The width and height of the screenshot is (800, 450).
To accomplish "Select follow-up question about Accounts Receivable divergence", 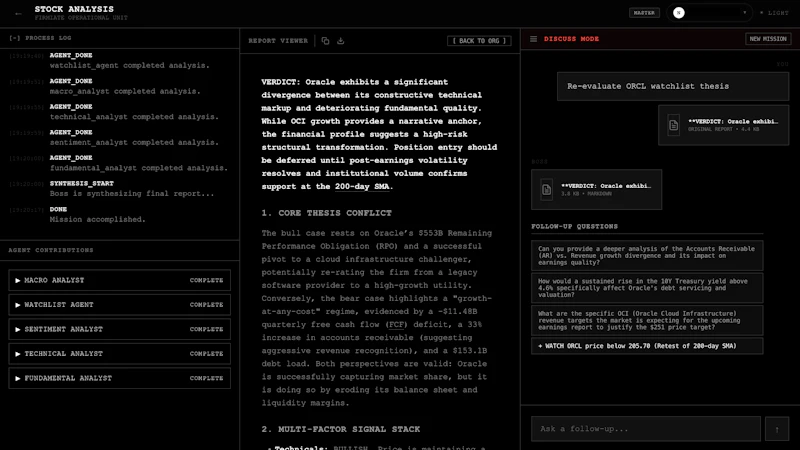I will pyautogui.click(x=647, y=256).
